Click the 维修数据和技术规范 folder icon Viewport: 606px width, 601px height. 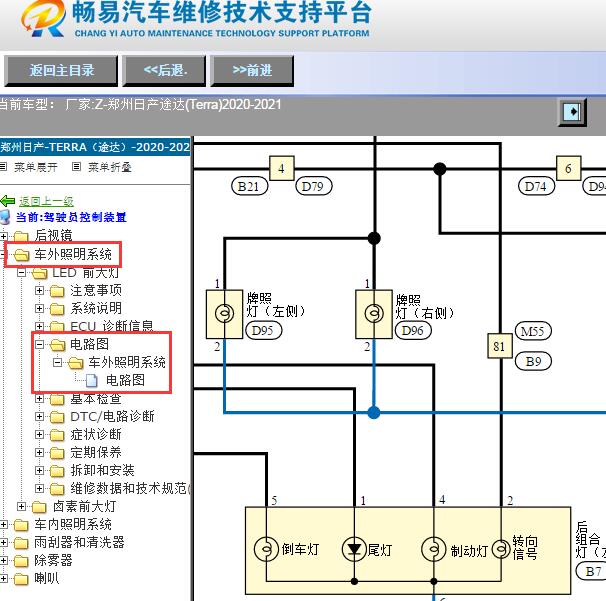click(57, 489)
